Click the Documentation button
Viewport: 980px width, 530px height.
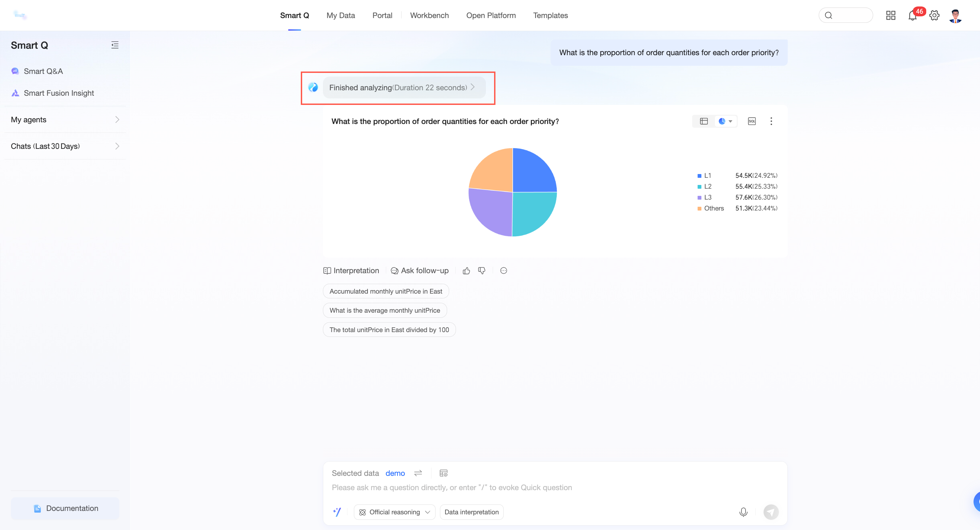tap(65, 508)
